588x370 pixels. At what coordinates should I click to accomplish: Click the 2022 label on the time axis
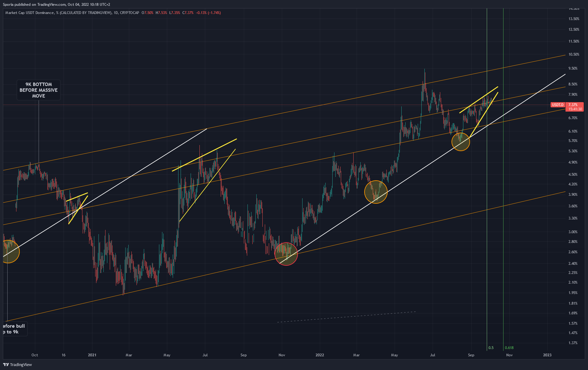pos(320,355)
